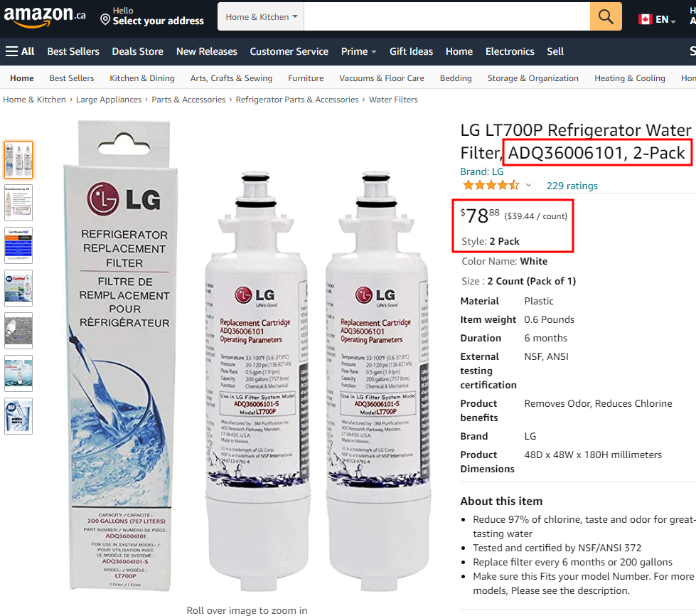The image size is (696, 616).
Task: Click the orange search magnifier button
Action: point(606,17)
